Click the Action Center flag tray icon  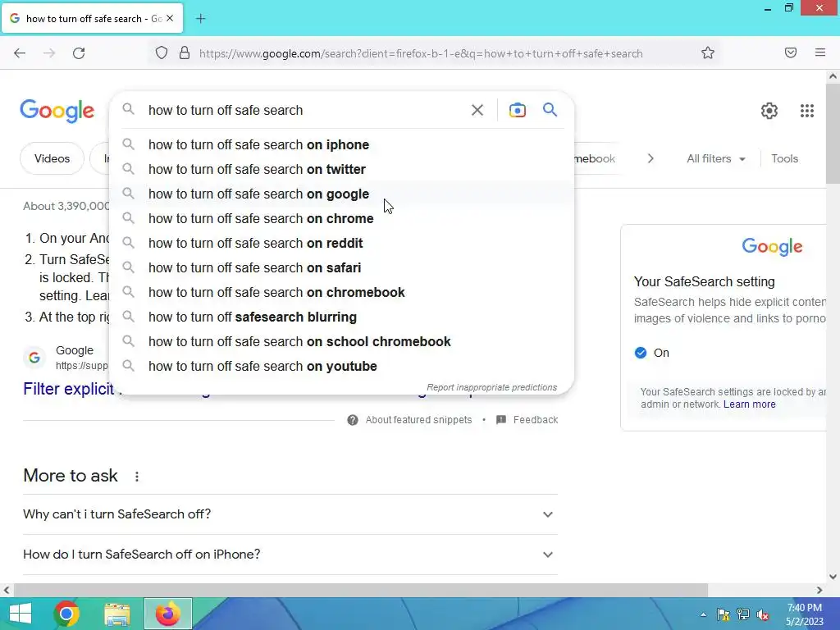(724, 614)
